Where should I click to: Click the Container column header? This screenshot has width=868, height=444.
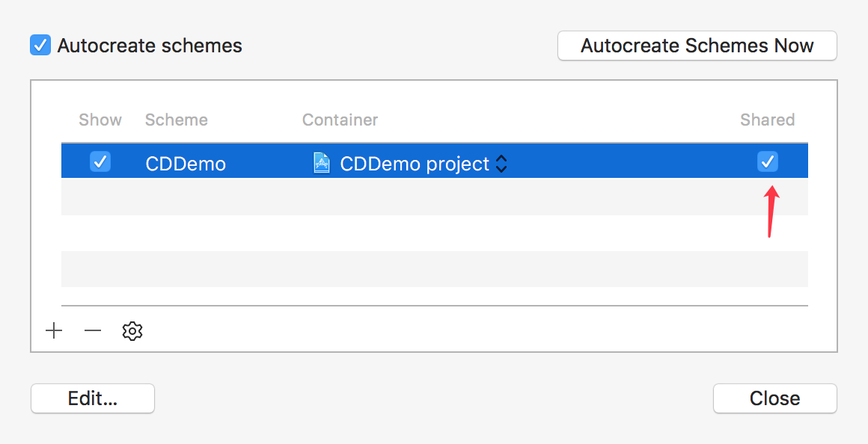[x=340, y=120]
